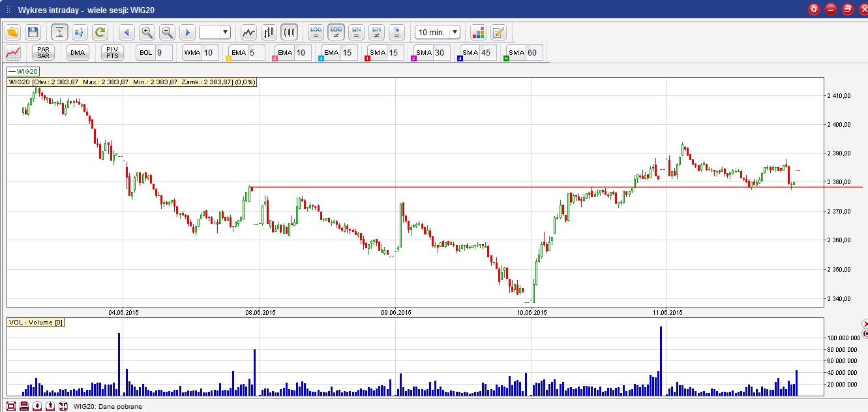Zoom in on the chart

pos(147,32)
